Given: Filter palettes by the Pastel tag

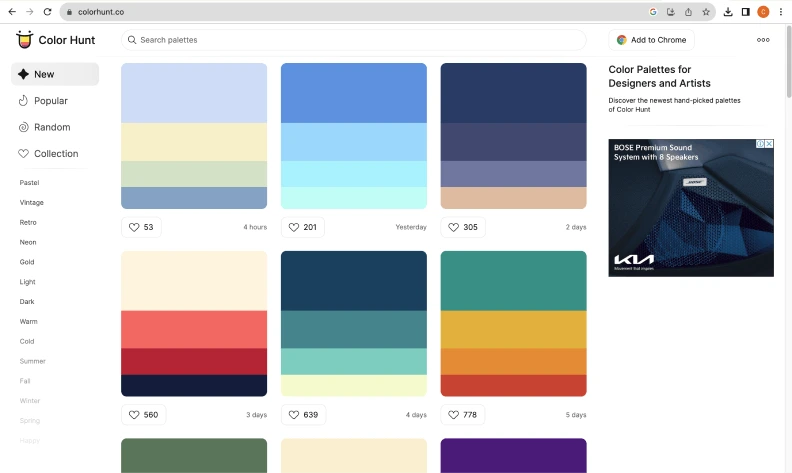Looking at the screenshot, I should pos(30,183).
